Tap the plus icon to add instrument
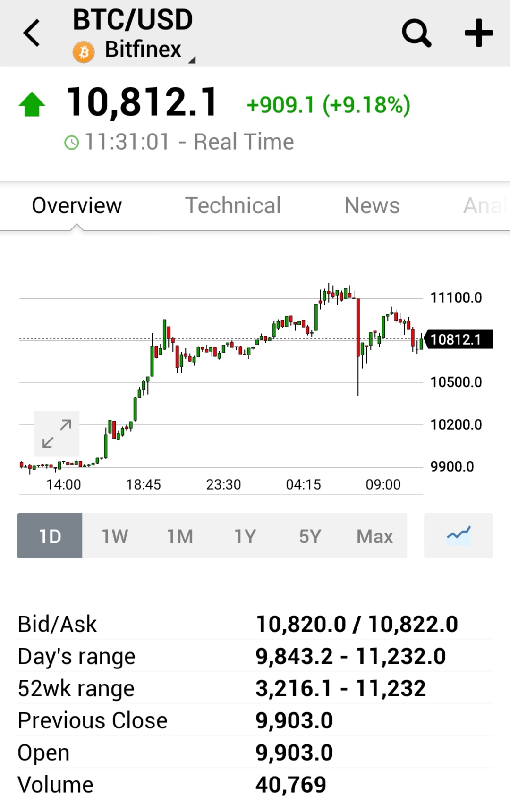Image resolution: width=510 pixels, height=812 pixels. point(479,33)
